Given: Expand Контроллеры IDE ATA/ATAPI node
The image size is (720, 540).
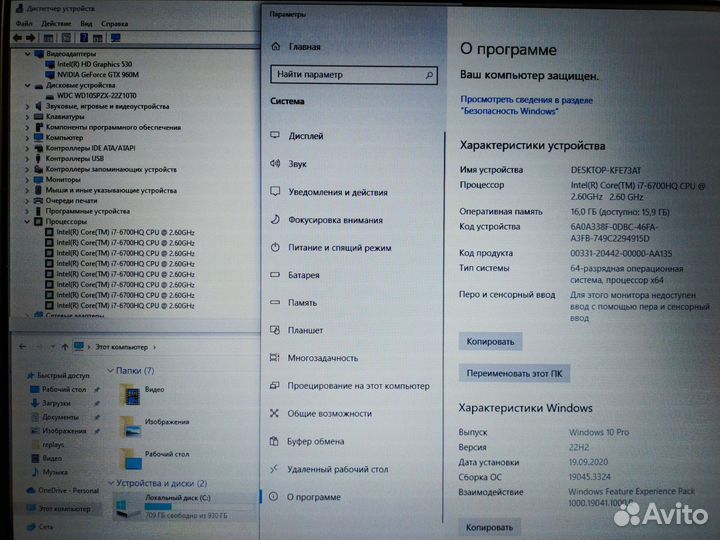Looking at the screenshot, I should (x=28, y=148).
